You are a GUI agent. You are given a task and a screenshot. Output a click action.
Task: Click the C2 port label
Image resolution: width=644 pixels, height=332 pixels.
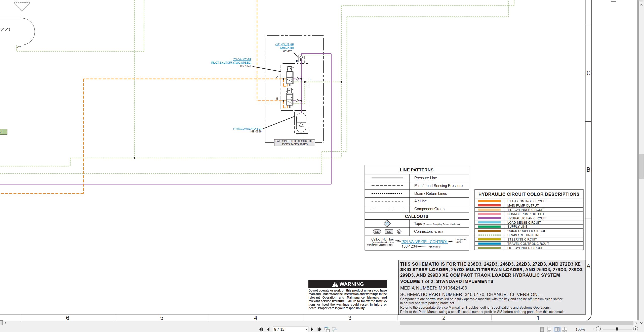[x=19, y=47]
